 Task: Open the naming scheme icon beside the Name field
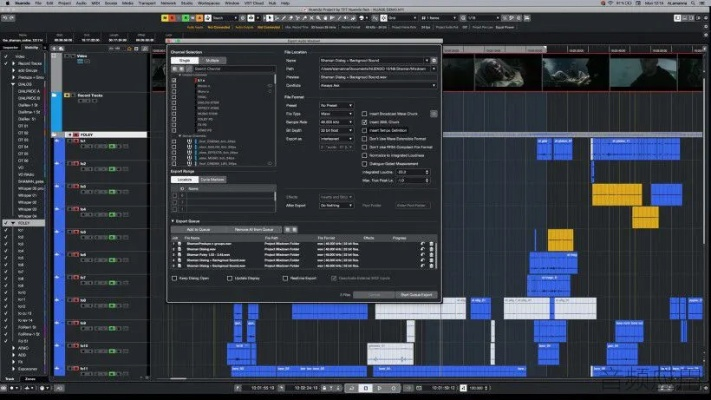click(x=432, y=60)
